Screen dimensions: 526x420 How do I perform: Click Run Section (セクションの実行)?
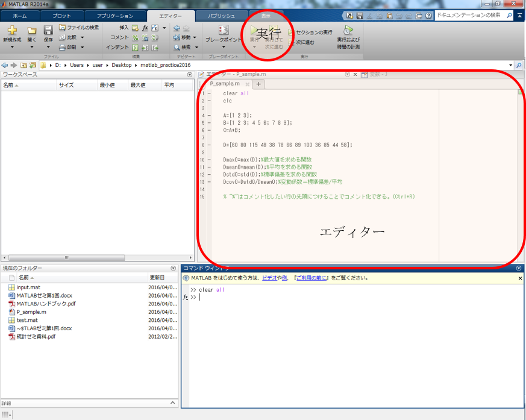click(x=310, y=33)
